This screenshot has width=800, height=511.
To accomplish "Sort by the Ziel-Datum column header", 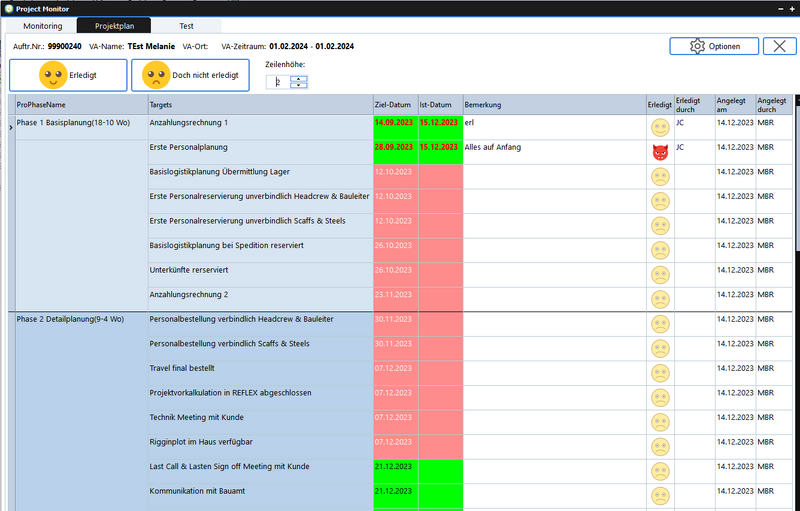I will (396, 105).
